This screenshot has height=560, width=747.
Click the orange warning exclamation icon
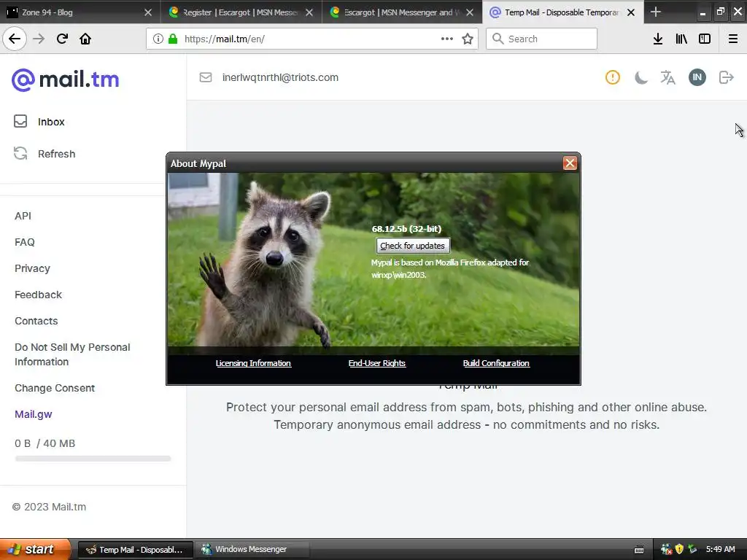click(613, 77)
